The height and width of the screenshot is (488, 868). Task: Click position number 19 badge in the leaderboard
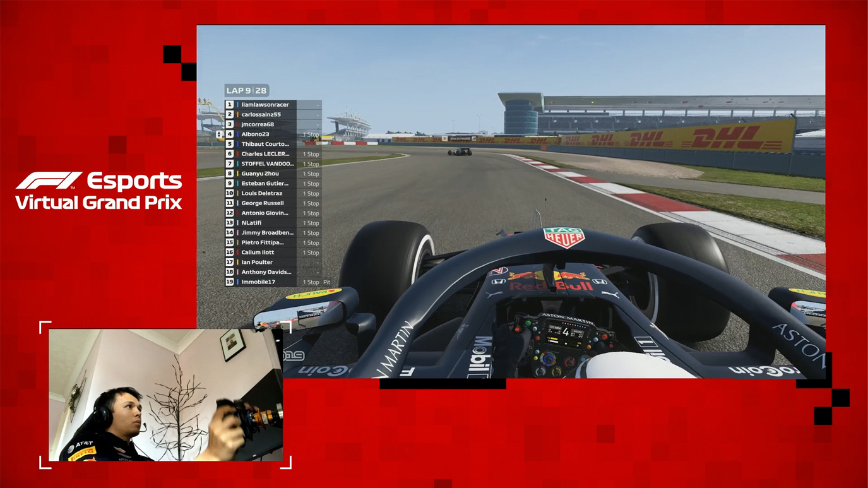230,282
